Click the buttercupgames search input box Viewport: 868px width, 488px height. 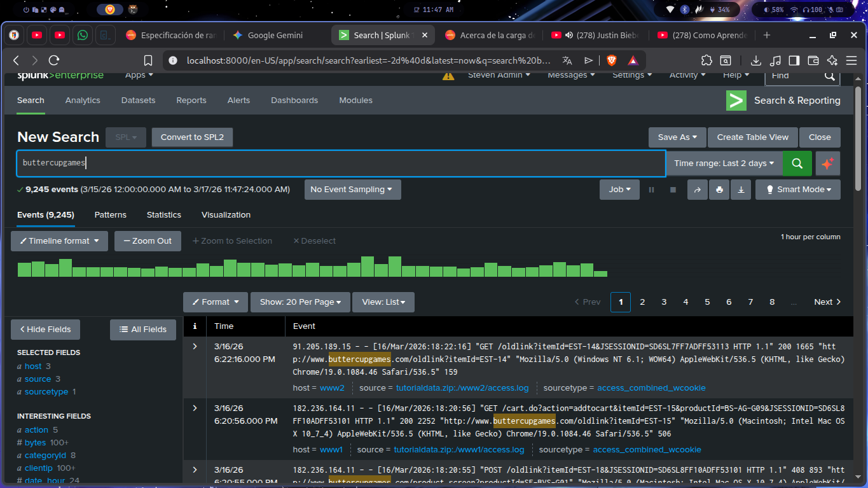[341, 164]
